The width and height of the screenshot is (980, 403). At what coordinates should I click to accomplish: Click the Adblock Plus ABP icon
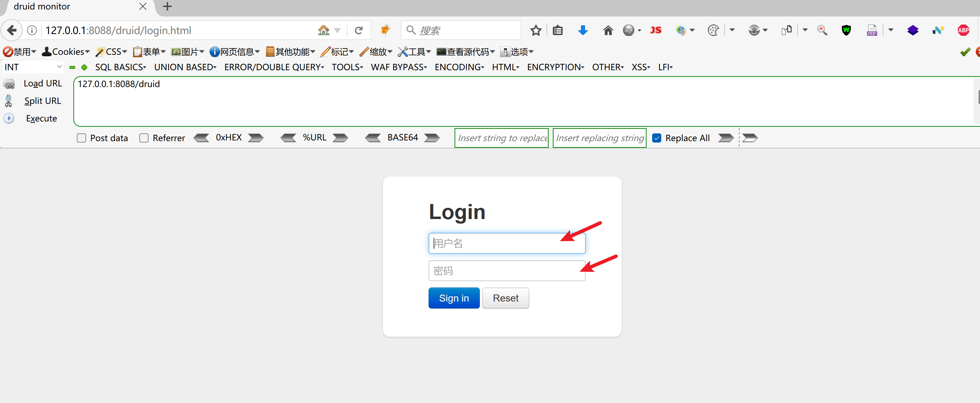(x=963, y=30)
